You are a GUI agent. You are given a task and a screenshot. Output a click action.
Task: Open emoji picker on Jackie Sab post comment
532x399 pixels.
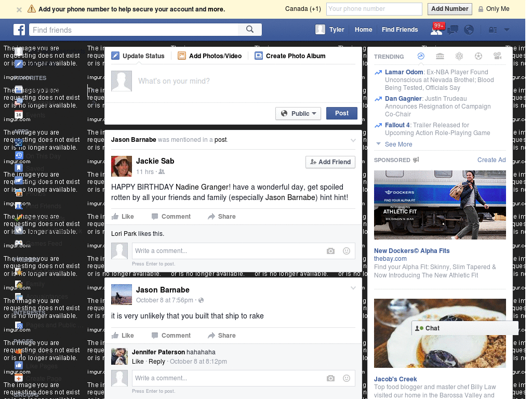347,251
